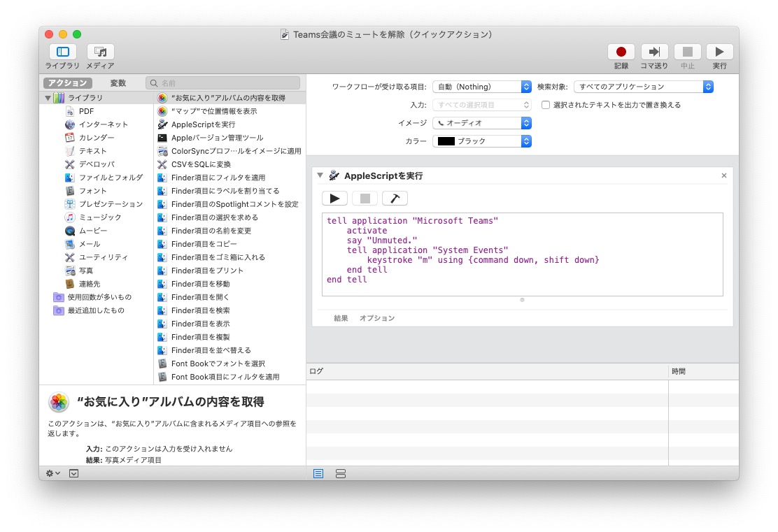This screenshot has height=532, width=778.
Task: Select the テキスト category
Action: tap(97, 151)
